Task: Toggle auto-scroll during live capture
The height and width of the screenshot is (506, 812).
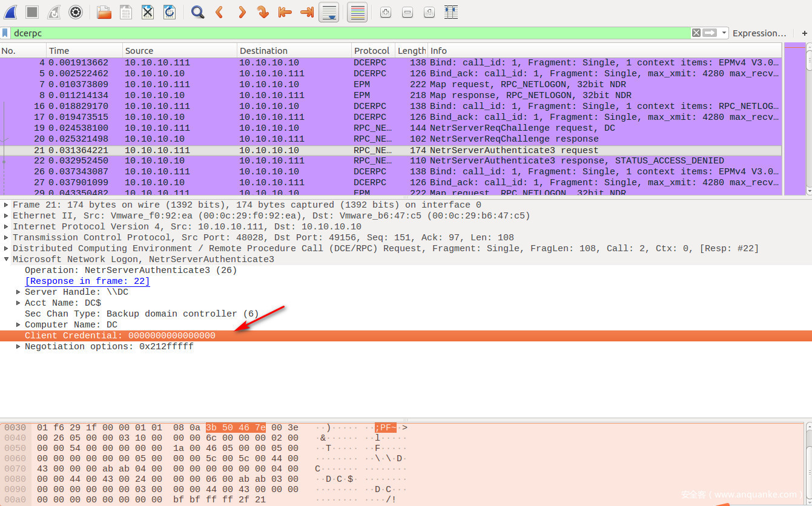Action: pyautogui.click(x=329, y=12)
